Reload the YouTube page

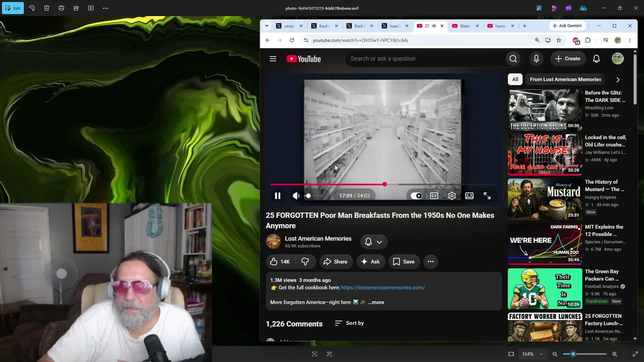[291, 40]
